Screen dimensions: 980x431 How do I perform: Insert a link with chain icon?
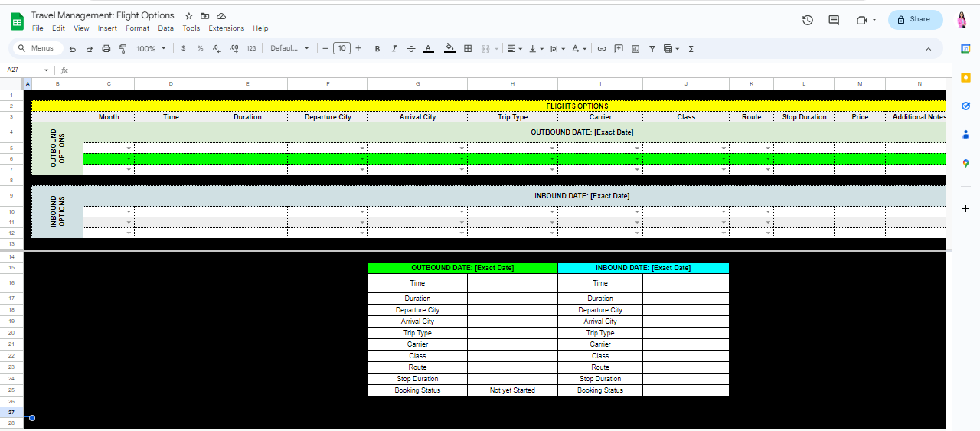pos(602,48)
